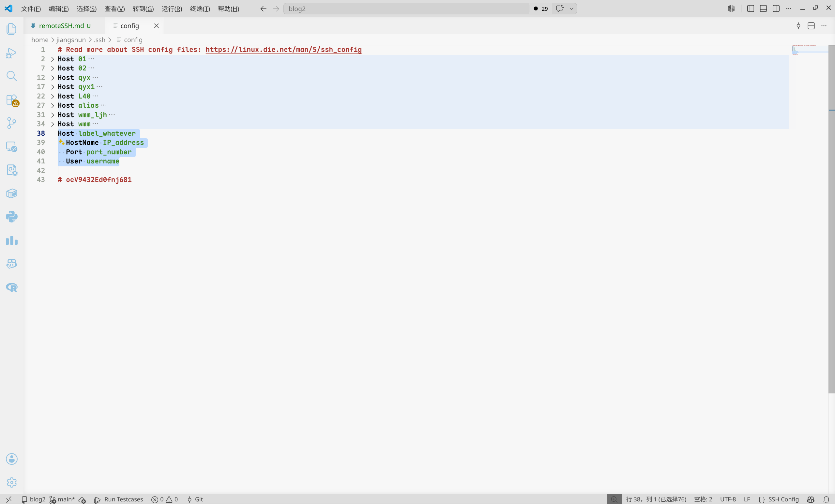
Task: Open the bar chart icon view
Action: coord(11,240)
